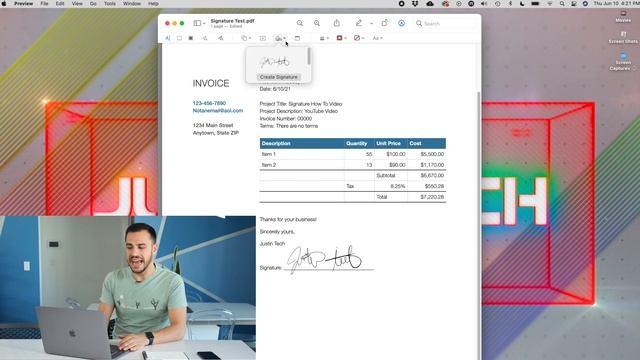Open the Shape Style line thickness dropdown
The width and height of the screenshot is (640, 360).
324,38
